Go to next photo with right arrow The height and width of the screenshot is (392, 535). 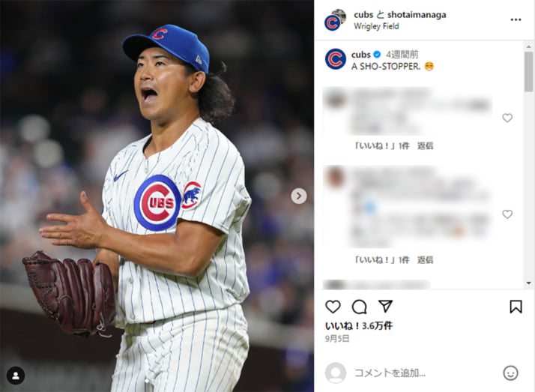(x=298, y=196)
